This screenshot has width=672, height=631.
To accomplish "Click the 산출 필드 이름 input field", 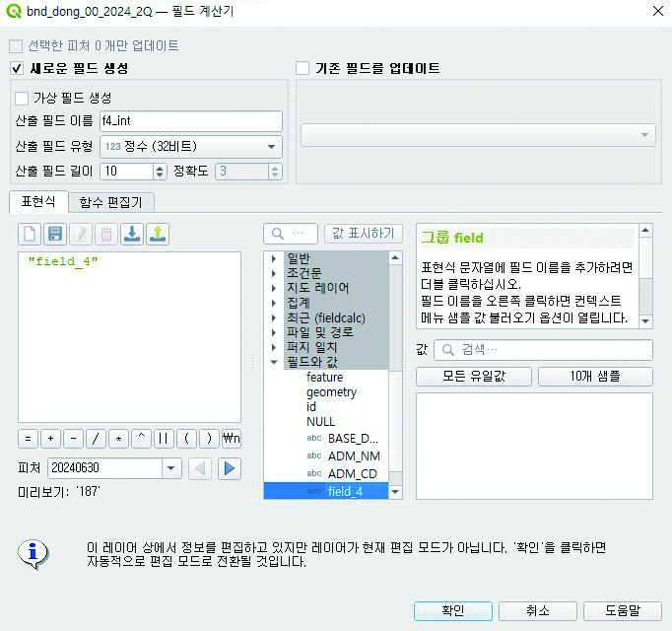I will [x=190, y=121].
